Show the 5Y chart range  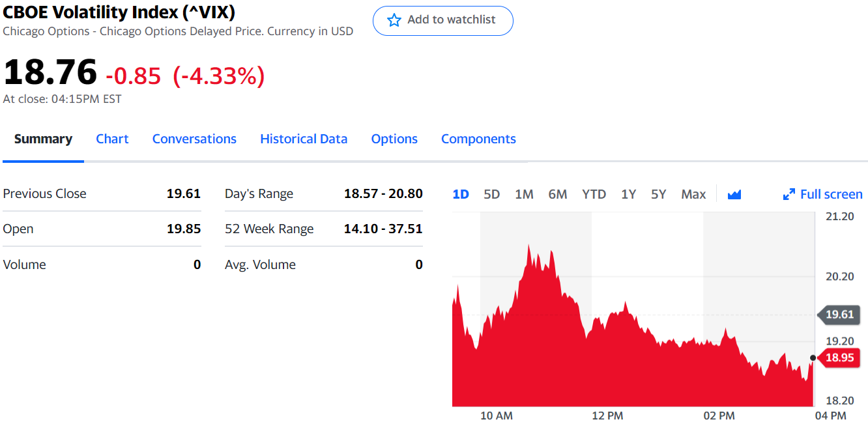(659, 194)
